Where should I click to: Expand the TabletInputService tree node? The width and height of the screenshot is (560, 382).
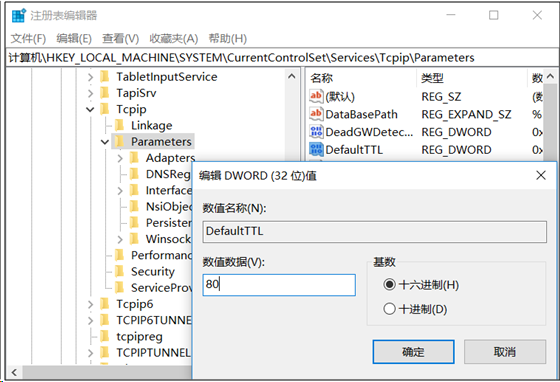91,77
